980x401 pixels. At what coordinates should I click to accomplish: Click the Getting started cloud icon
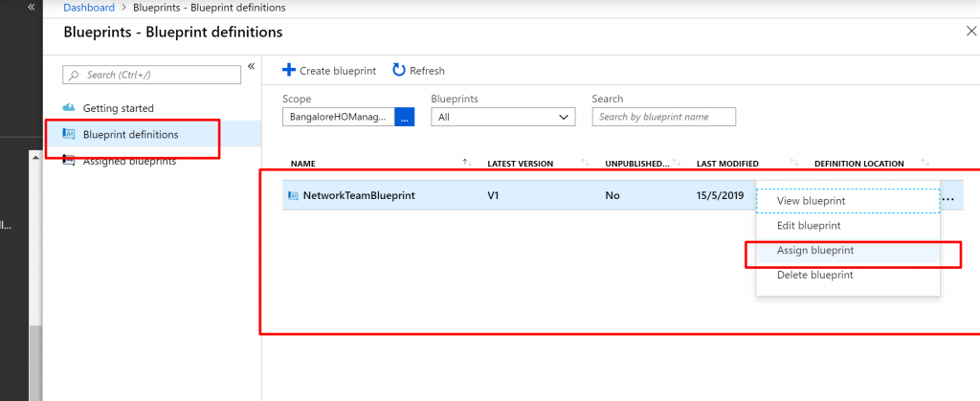pos(69,108)
